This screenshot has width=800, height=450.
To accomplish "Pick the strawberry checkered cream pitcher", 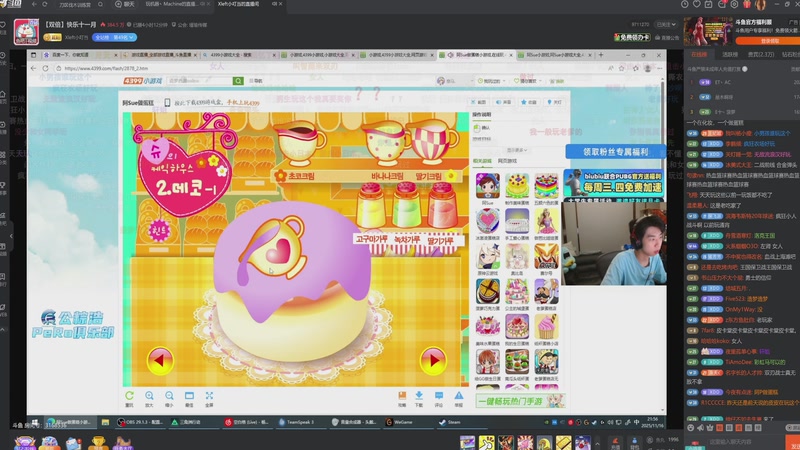I will coord(432,141).
